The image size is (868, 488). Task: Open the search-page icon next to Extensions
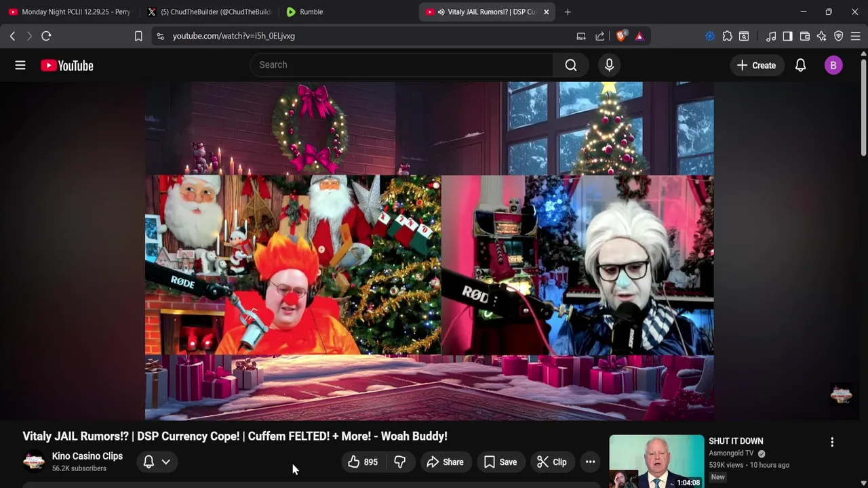pyautogui.click(x=744, y=36)
